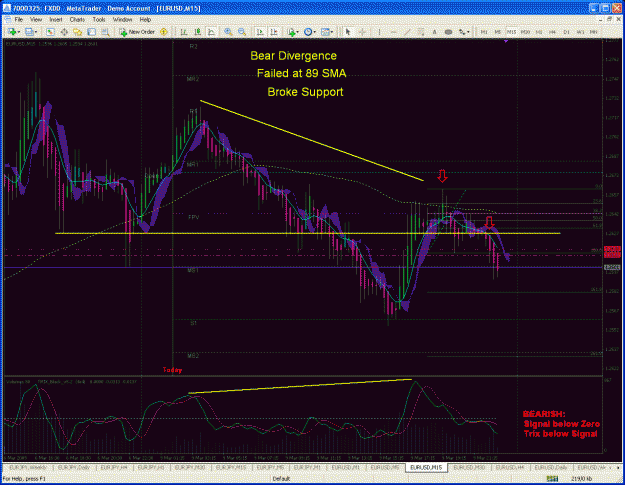The height and width of the screenshot is (485, 625).
Task: Click the 'Default' profile status text
Action: [x=281, y=479]
